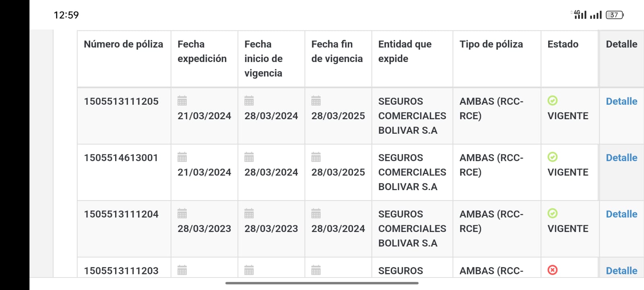Click green VIGENTE check icon for policy 1505513111205
This screenshot has height=290, width=644.
(x=553, y=101)
